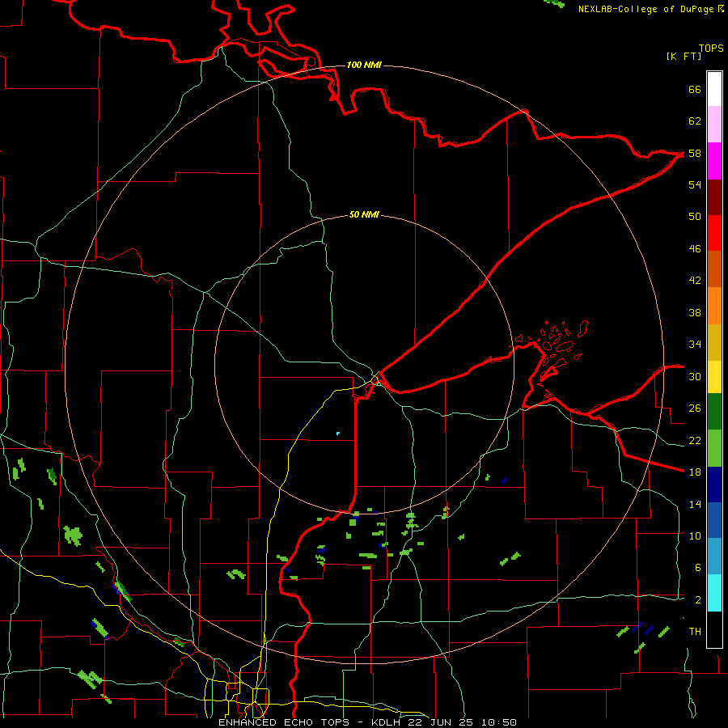Click the medium blue legend swatch

click(714, 520)
